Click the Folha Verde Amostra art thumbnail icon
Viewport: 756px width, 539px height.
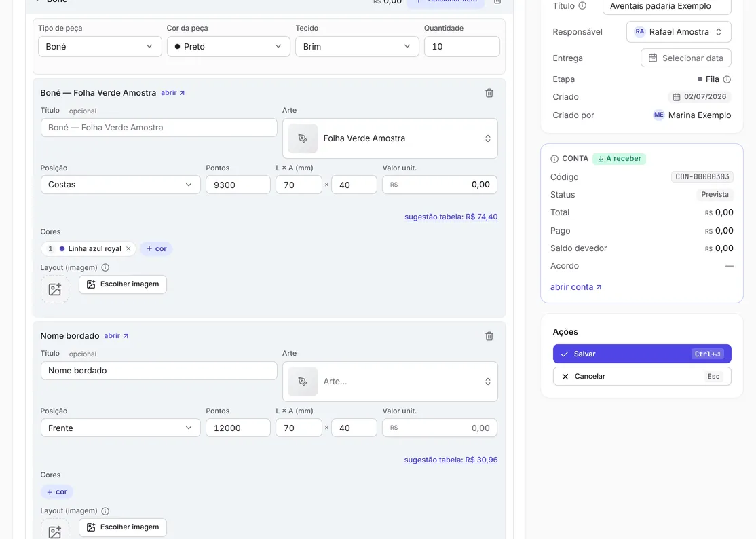point(303,138)
